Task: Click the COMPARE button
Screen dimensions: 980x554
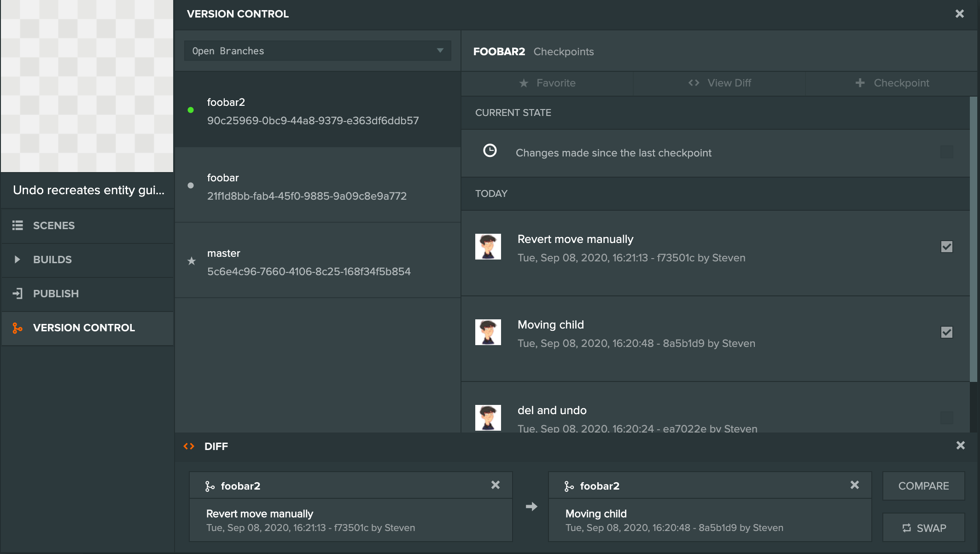Action: 923,485
